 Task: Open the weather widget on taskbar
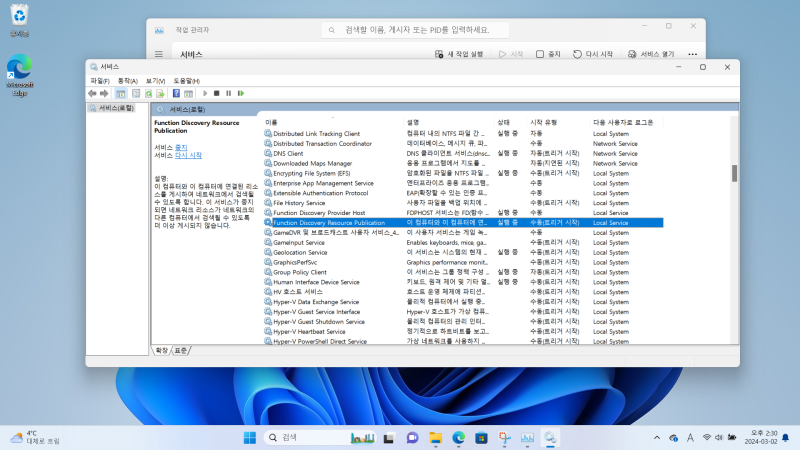[35, 438]
